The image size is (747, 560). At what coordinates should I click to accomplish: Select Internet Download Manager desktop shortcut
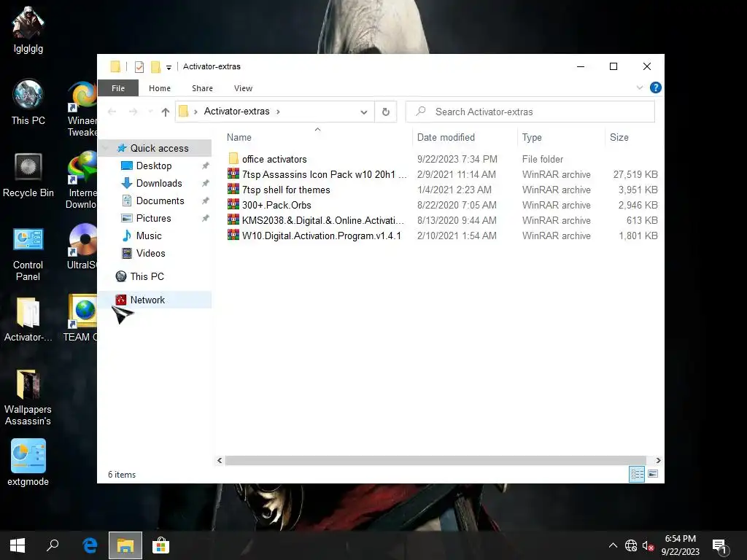point(82,180)
